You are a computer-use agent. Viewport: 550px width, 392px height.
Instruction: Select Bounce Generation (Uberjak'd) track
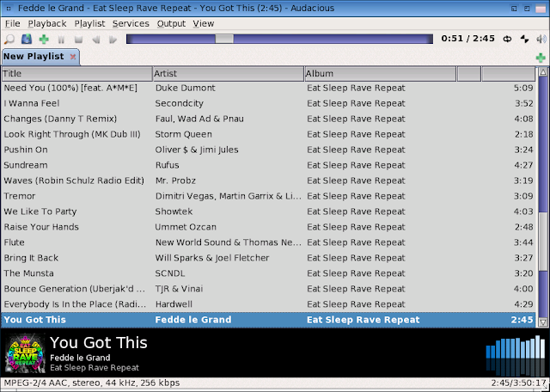point(268,289)
